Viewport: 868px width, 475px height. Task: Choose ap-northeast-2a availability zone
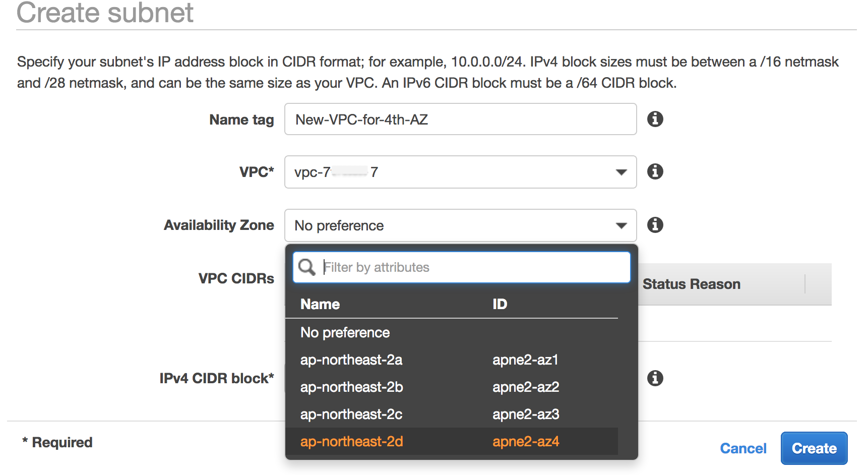coord(452,360)
